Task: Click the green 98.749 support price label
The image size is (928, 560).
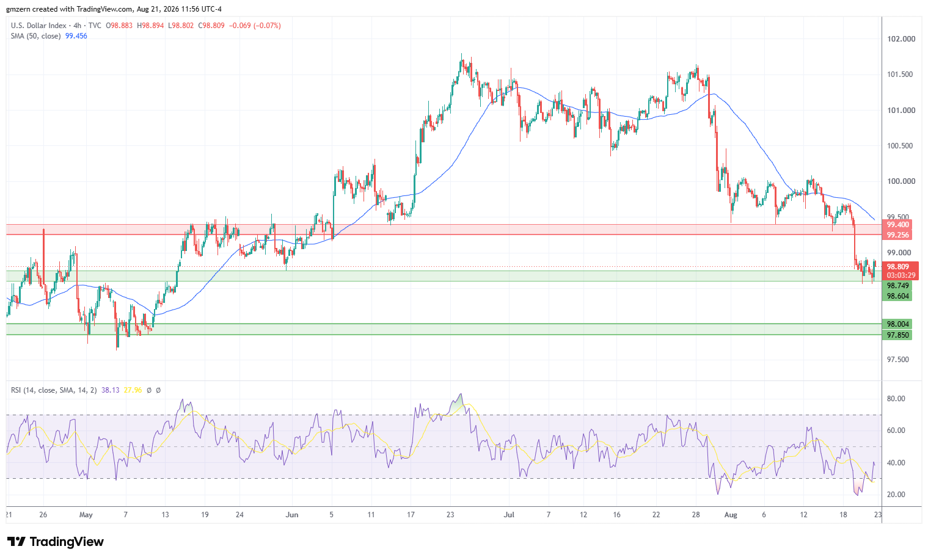Action: (897, 286)
